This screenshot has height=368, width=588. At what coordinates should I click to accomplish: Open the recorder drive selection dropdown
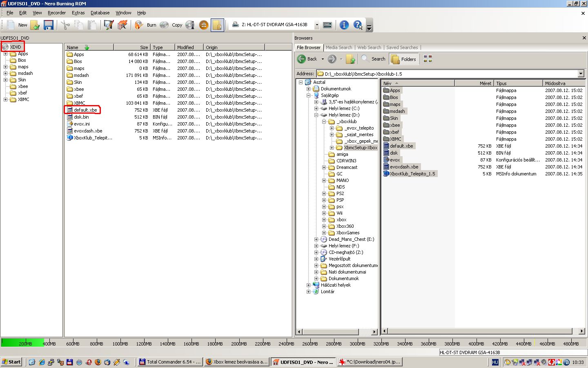[317, 25]
